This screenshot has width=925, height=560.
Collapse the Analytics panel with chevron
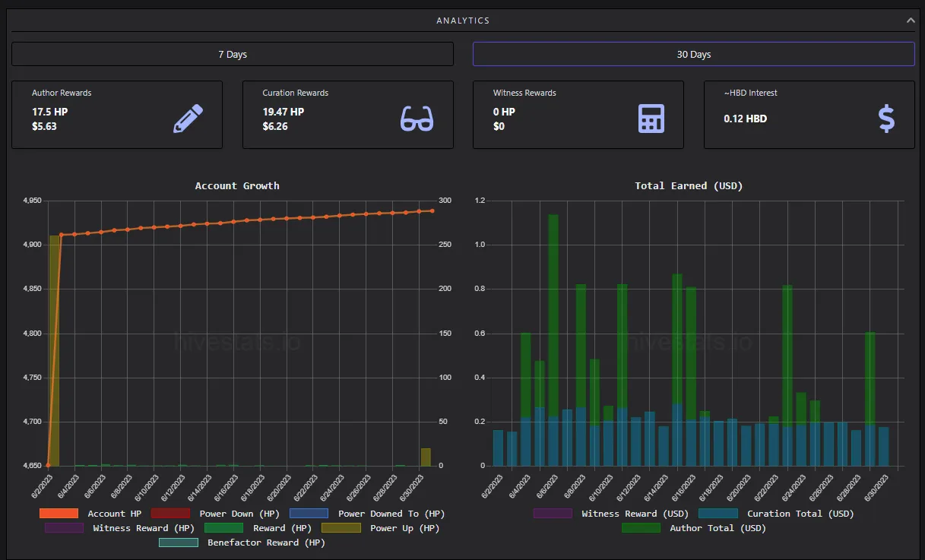pyautogui.click(x=911, y=21)
